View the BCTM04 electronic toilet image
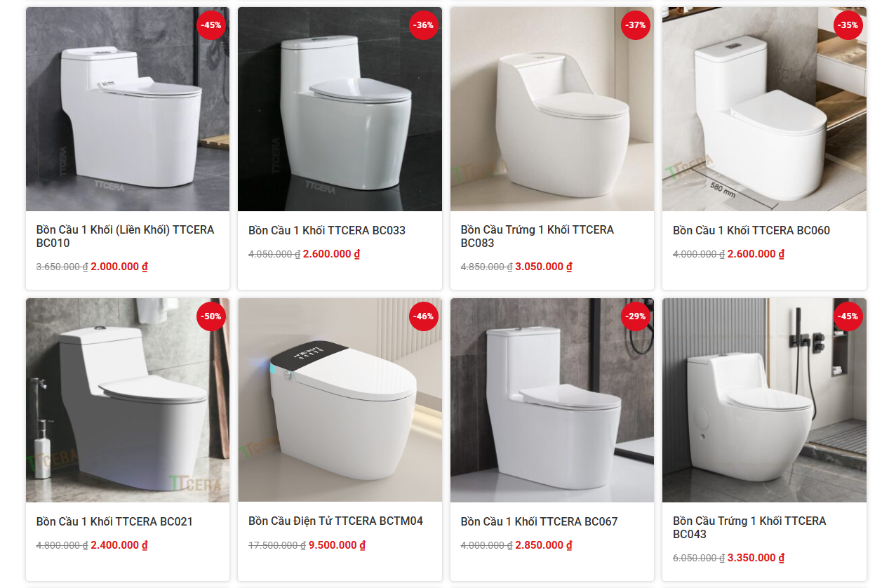 [340, 400]
